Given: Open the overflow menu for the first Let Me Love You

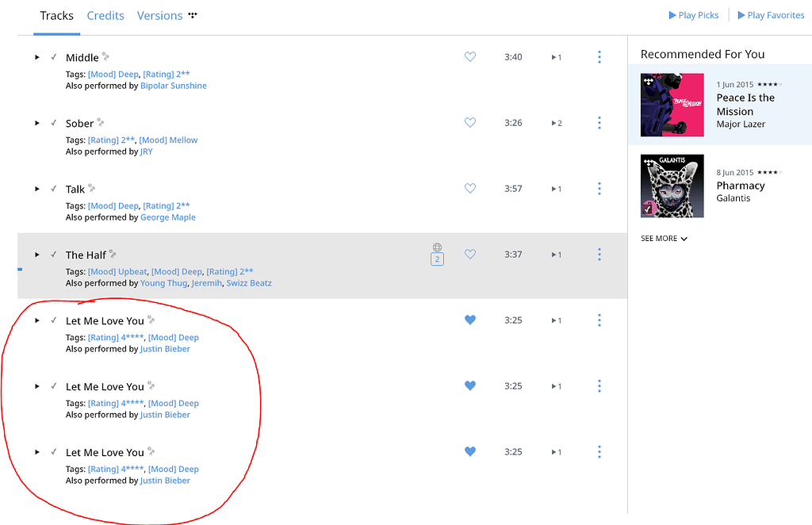Looking at the screenshot, I should 599,320.
